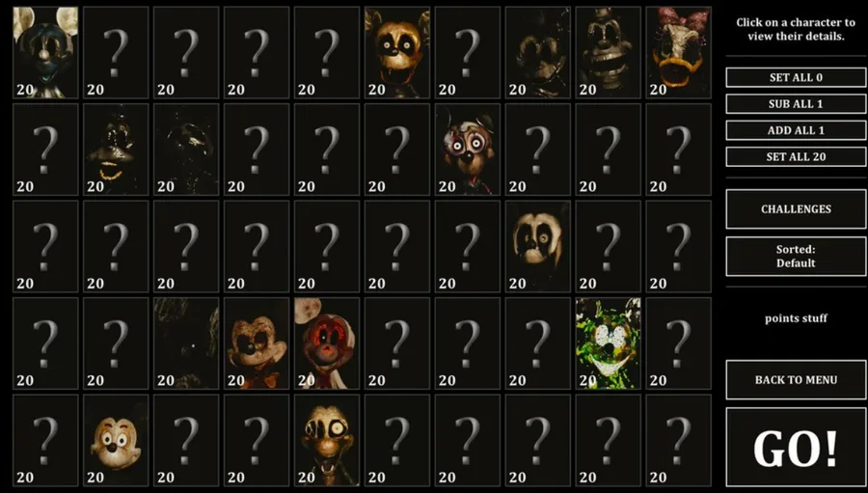Return via BACK TO MENU button
This screenshot has width=868, height=493.
[796, 379]
